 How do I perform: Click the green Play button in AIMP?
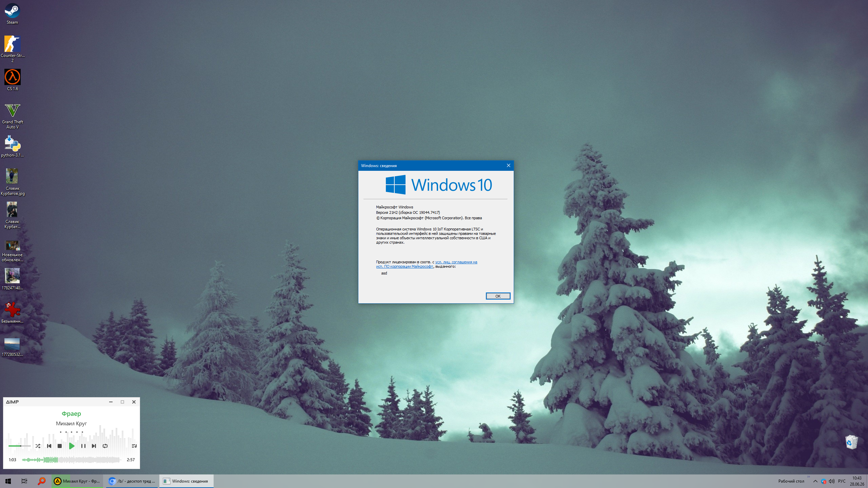pos(72,446)
